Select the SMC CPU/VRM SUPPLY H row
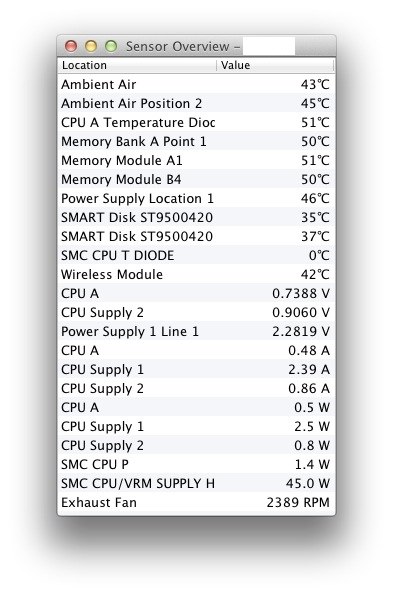Image resolution: width=393 pixels, height=595 pixels. point(196,483)
